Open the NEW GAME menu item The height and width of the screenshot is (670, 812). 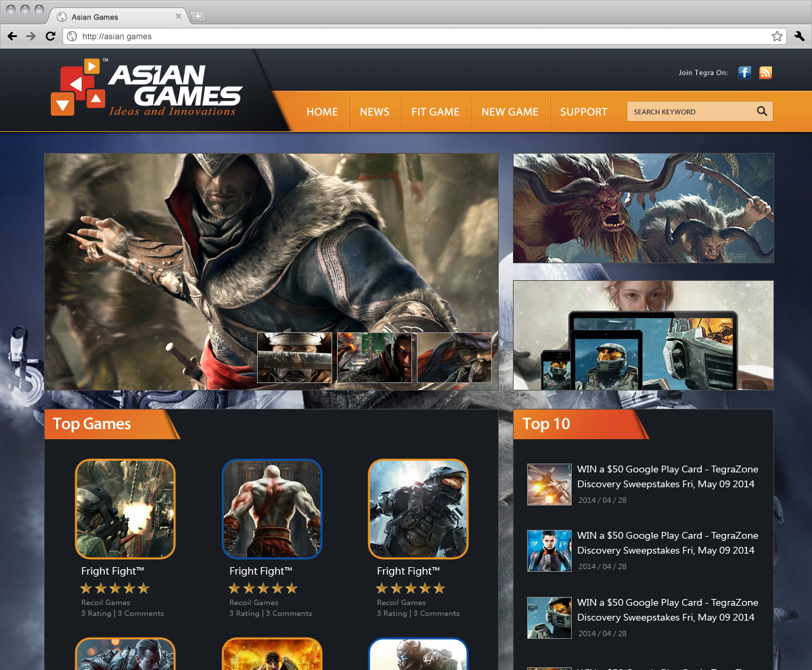510,112
